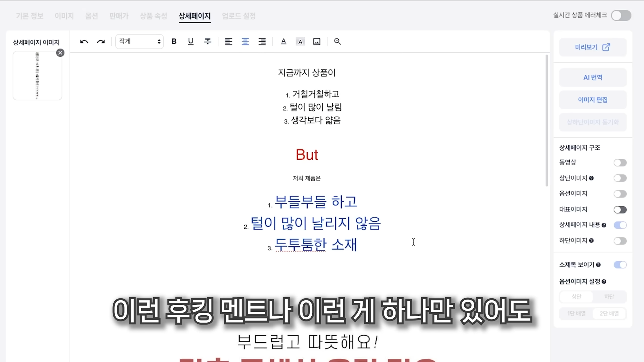Remove the 상세페이지 이미지 thumbnail via its X

point(60,53)
